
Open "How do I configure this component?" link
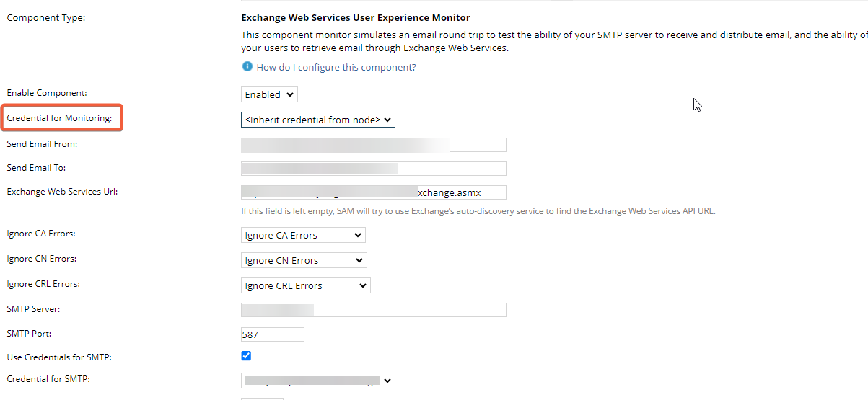coord(336,68)
